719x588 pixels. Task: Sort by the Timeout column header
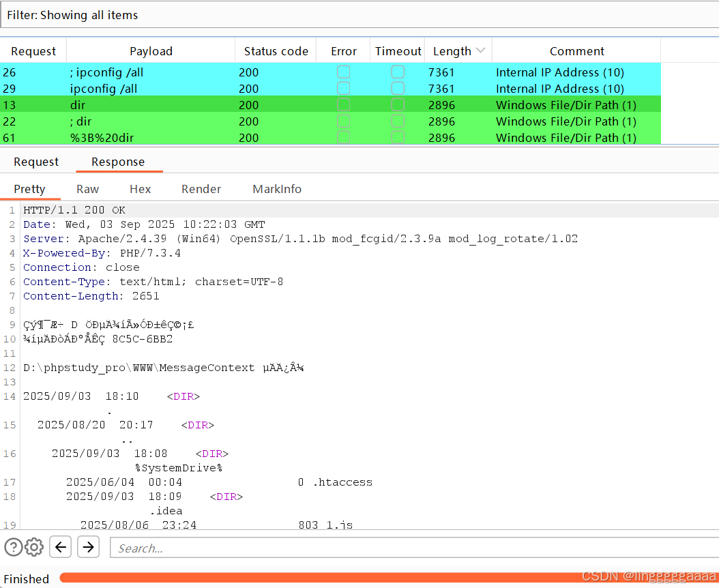398,51
